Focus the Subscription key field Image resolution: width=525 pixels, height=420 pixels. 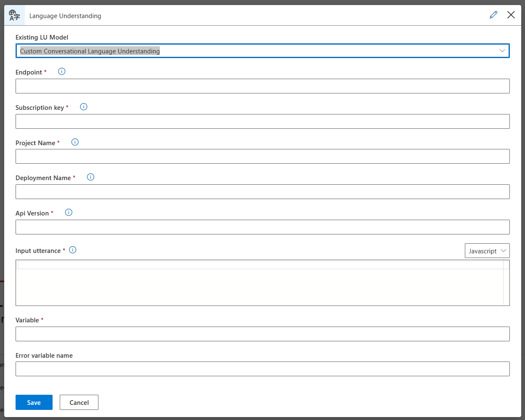tap(262, 121)
